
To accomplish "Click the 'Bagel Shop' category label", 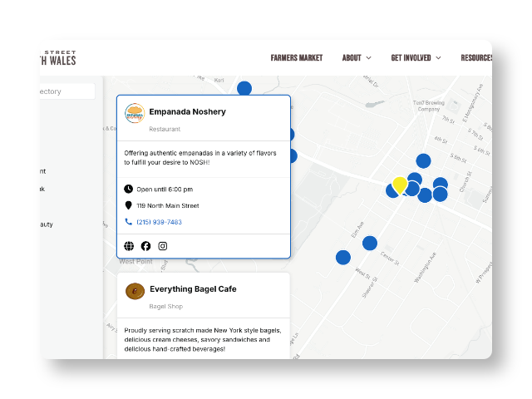I will [x=166, y=307].
